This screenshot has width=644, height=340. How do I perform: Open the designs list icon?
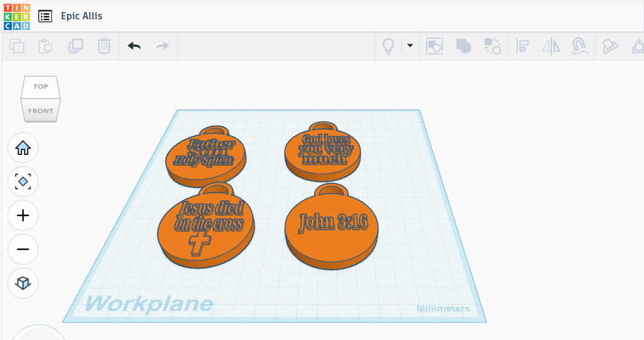(45, 16)
